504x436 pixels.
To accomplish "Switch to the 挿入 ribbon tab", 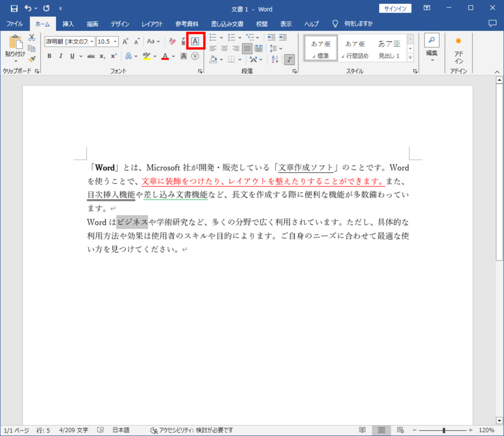I will 66,23.
